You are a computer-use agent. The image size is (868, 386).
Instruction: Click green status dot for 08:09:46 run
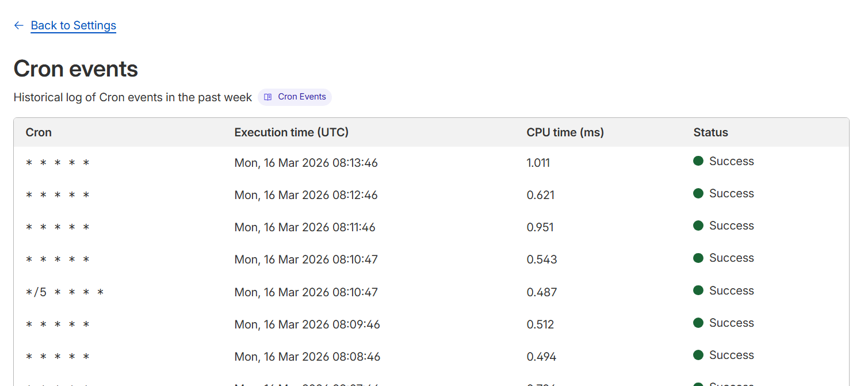click(x=698, y=323)
